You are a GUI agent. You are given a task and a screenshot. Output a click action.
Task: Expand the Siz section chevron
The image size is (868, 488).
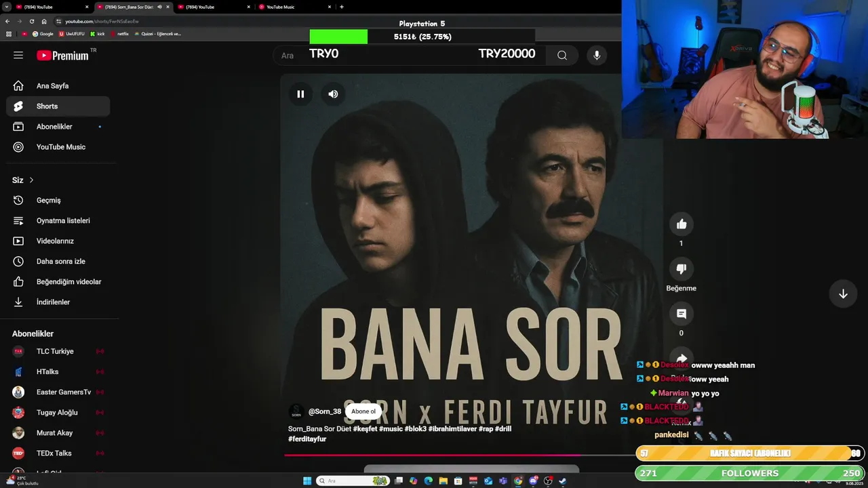[31, 180]
